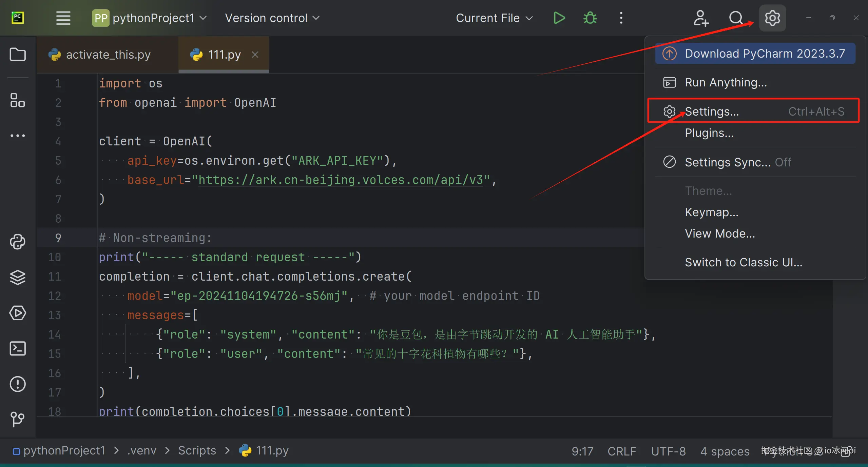This screenshot has height=467, width=868.
Task: Open the Python Packages layers icon
Action: point(18,277)
